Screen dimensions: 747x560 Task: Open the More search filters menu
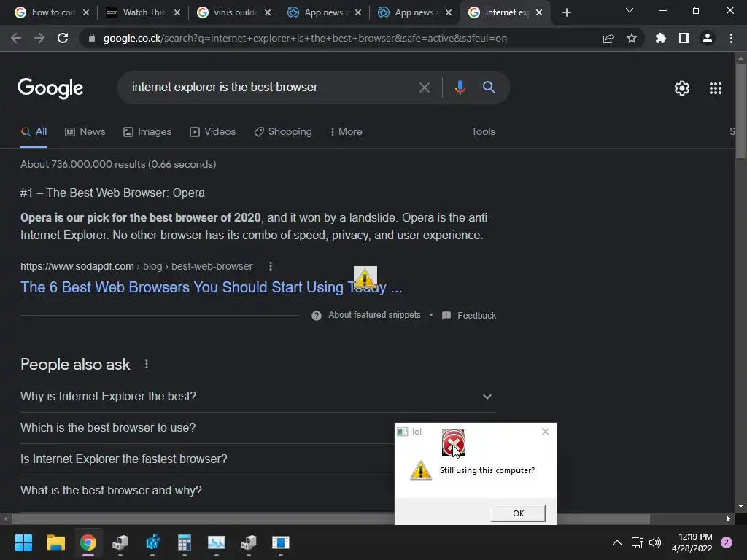[347, 132]
